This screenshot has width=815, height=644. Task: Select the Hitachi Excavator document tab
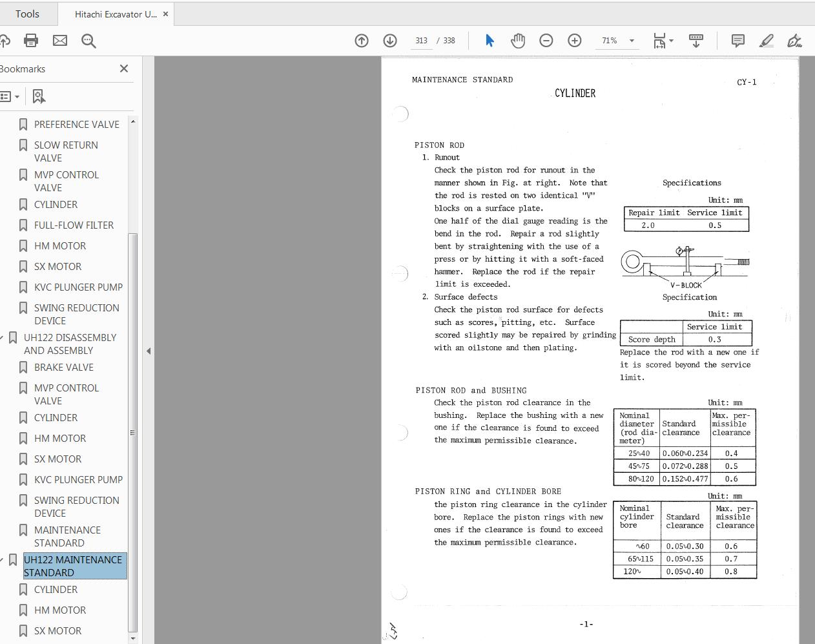point(116,14)
